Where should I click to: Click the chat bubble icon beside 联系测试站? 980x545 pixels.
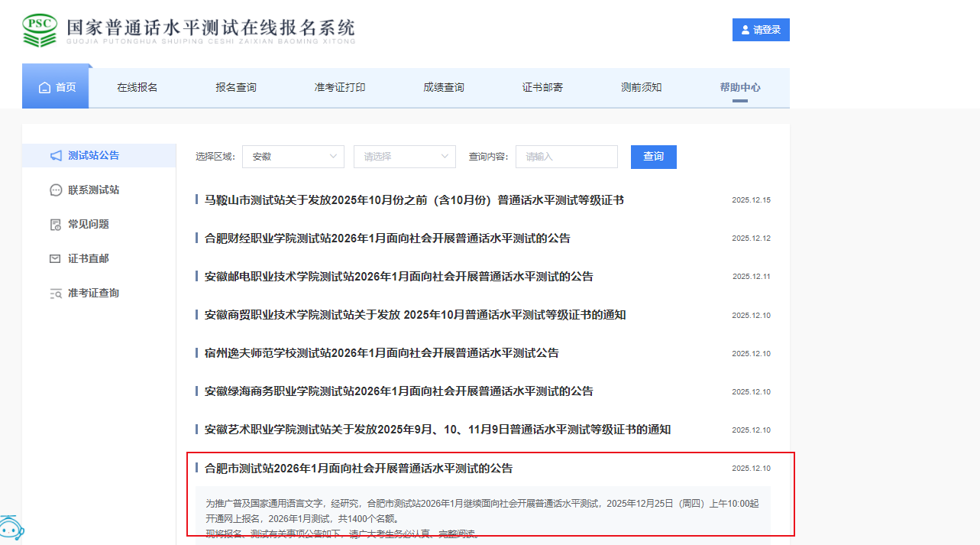coord(56,190)
